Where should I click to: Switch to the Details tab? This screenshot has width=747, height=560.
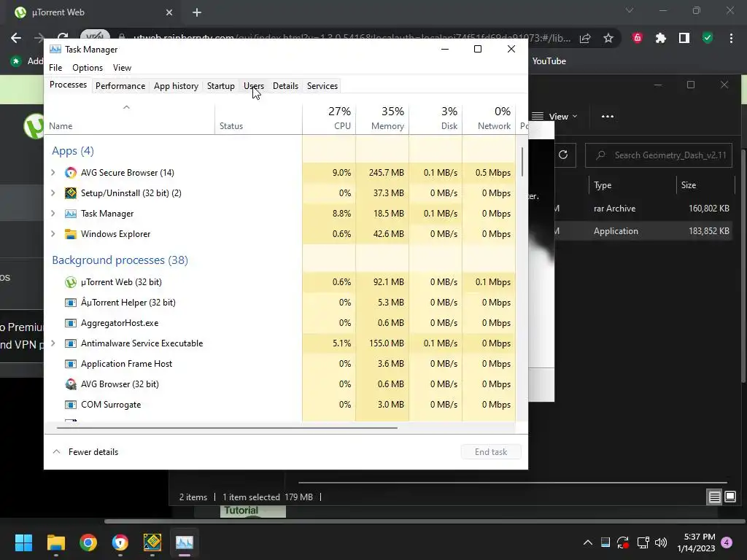click(x=285, y=86)
